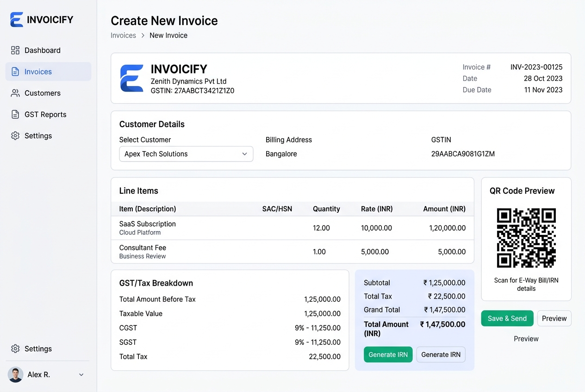Click customer GSTIN 29AABCA9081G1ZM
Image resolution: width=585 pixels, height=392 pixels.
pyautogui.click(x=463, y=154)
